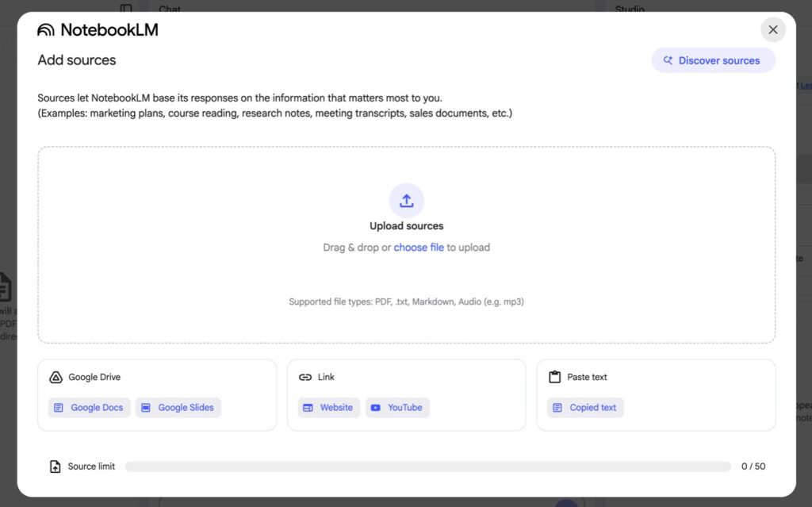Add Copied text as a source
The width and height of the screenshot is (812, 507).
pyautogui.click(x=585, y=408)
